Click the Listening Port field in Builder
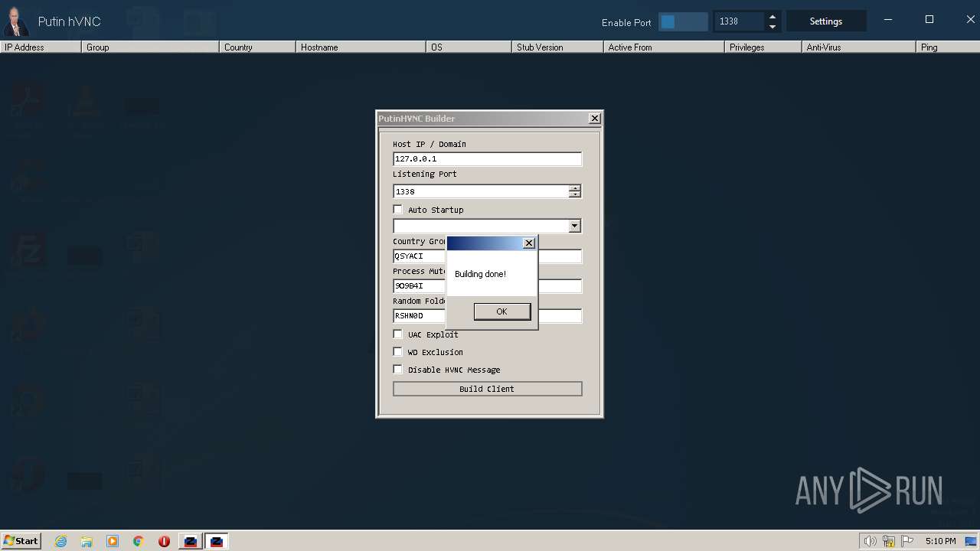Viewport: 980px width, 551px height. [x=481, y=191]
